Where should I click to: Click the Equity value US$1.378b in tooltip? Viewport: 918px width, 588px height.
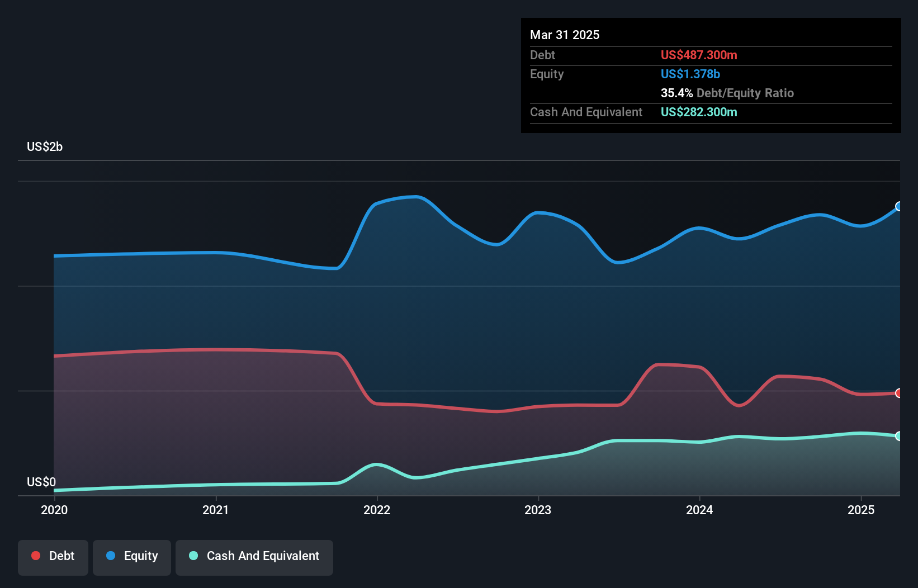[x=690, y=74]
